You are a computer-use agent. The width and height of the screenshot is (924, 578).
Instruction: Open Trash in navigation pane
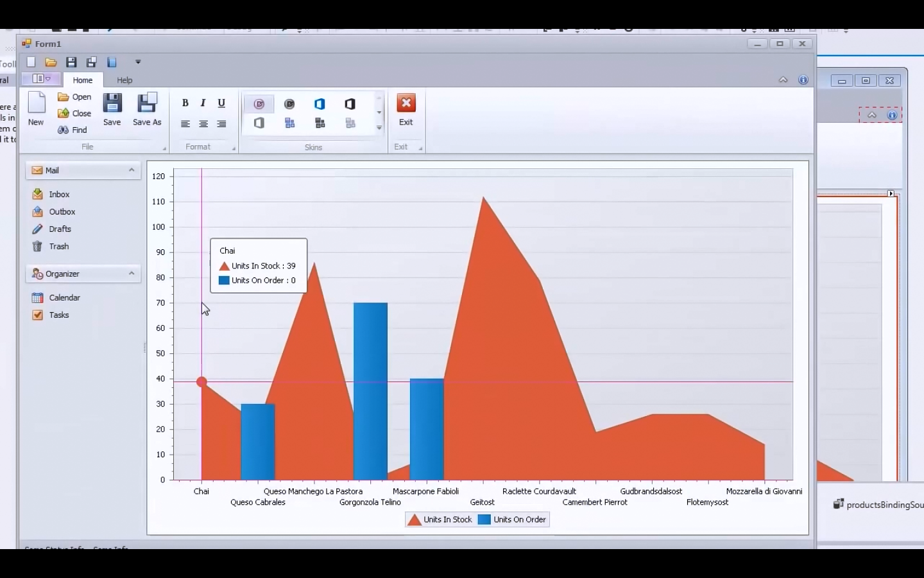[50, 246]
